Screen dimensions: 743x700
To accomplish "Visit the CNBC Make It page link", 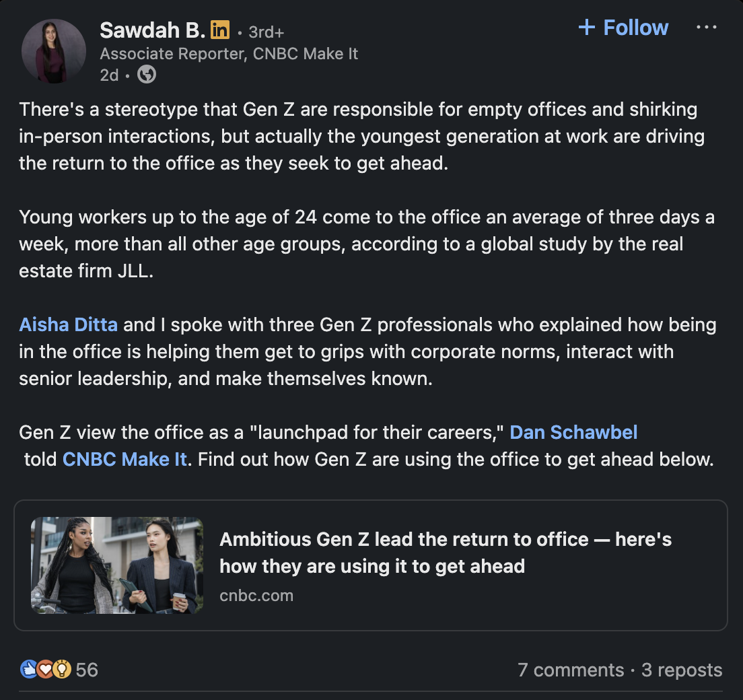I will coord(125,460).
